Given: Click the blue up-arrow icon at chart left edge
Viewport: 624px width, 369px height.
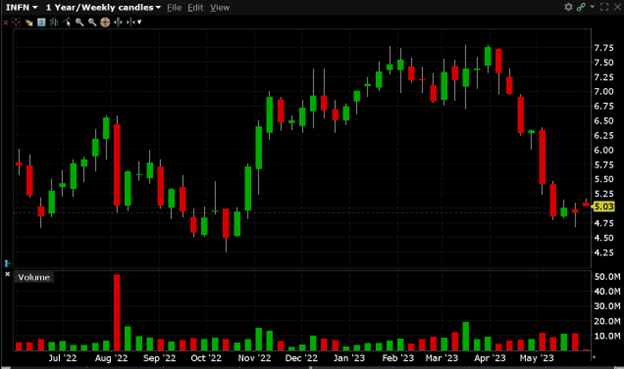Looking at the screenshot, I should pyautogui.click(x=7, y=263).
